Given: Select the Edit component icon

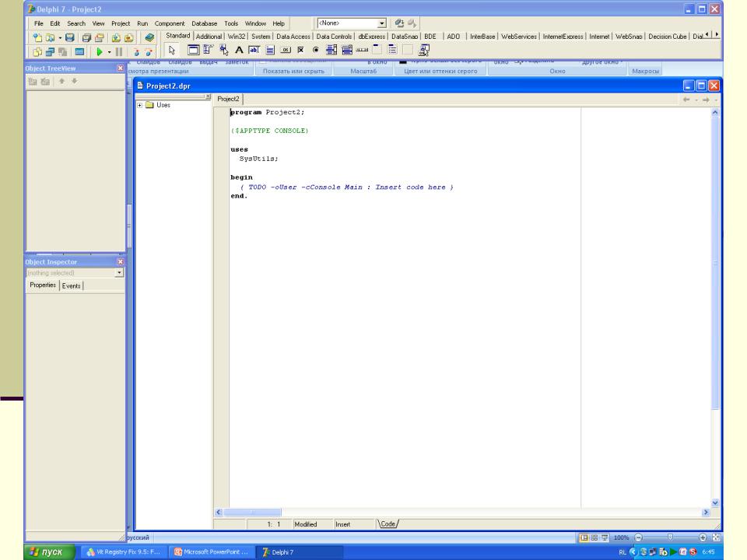Looking at the screenshot, I should (x=254, y=50).
